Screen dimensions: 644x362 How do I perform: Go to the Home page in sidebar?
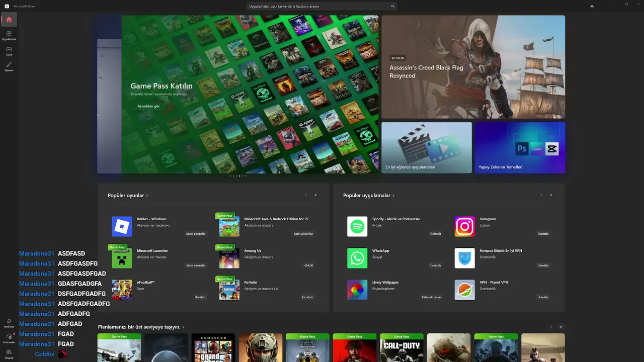coord(9,20)
